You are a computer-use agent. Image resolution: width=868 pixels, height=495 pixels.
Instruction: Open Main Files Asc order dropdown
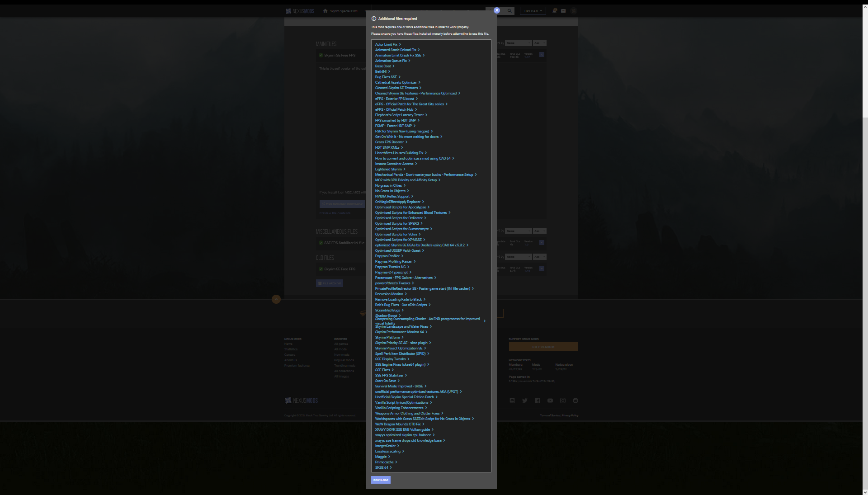539,43
